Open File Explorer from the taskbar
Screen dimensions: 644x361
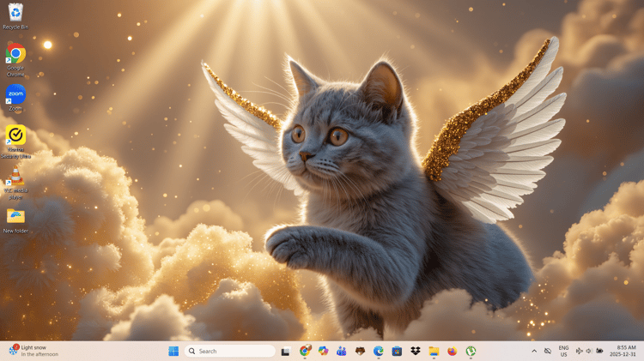(434, 352)
